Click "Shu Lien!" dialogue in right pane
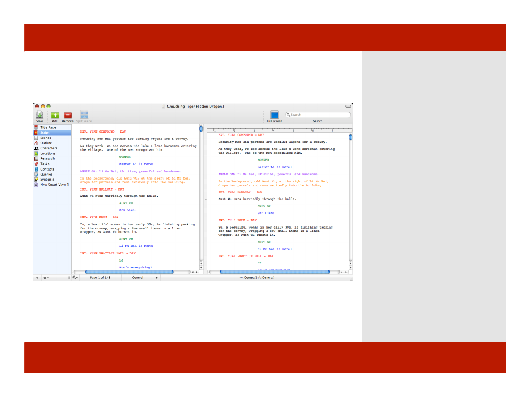This screenshot has width=532, height=411. pyautogui.click(x=266, y=213)
